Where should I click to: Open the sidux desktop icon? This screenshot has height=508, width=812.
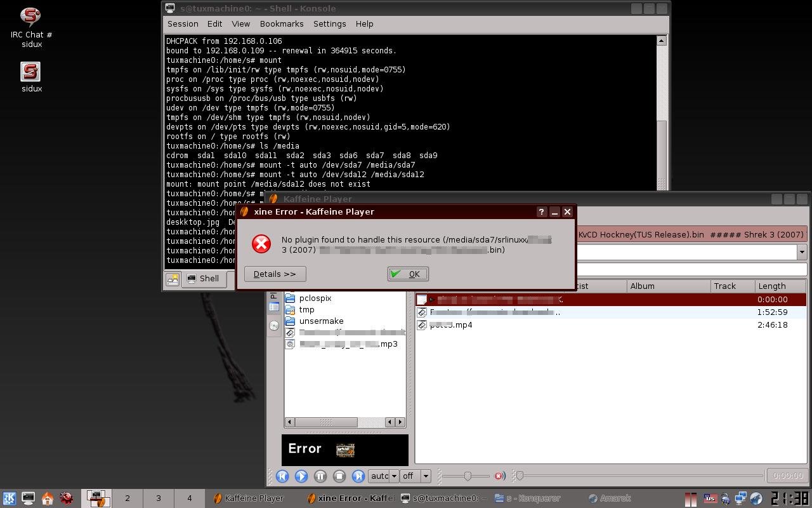(31, 77)
